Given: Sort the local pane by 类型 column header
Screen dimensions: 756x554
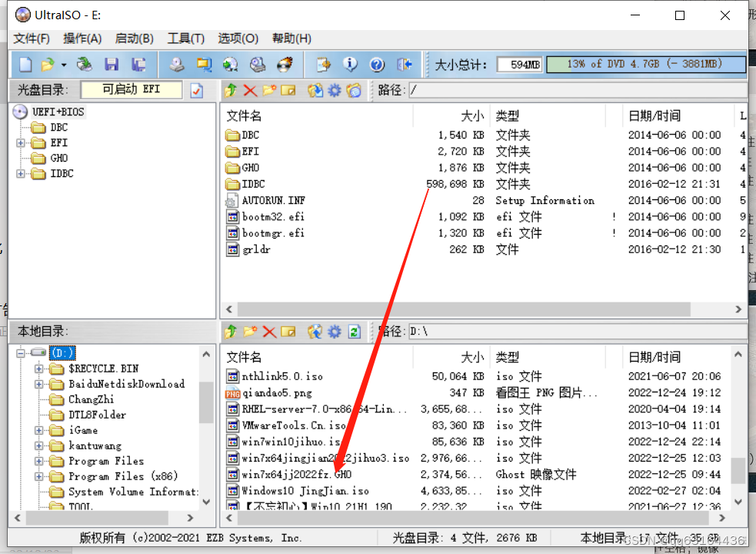Looking at the screenshot, I should tap(548, 357).
